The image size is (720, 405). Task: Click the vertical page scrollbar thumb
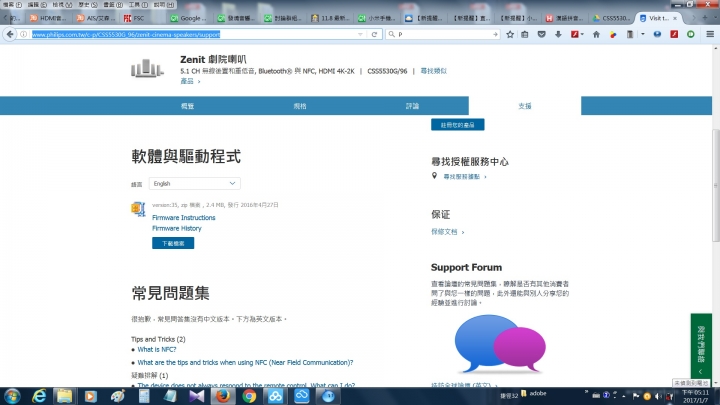click(x=716, y=185)
